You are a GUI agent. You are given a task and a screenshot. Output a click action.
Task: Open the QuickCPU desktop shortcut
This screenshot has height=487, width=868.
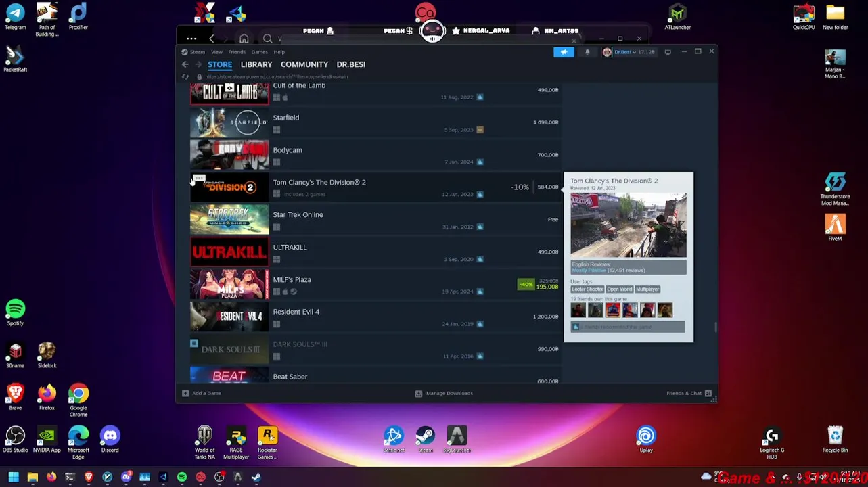pos(804,17)
